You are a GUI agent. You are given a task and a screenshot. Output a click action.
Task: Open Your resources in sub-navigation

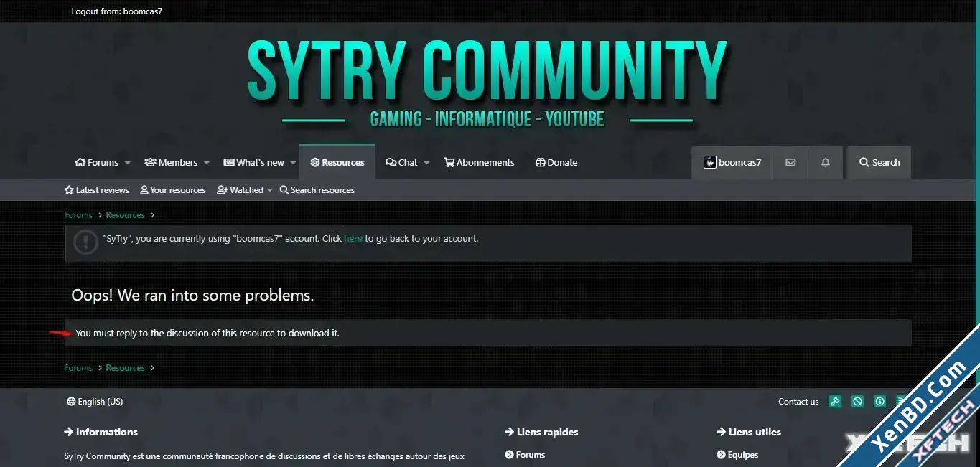click(x=173, y=190)
